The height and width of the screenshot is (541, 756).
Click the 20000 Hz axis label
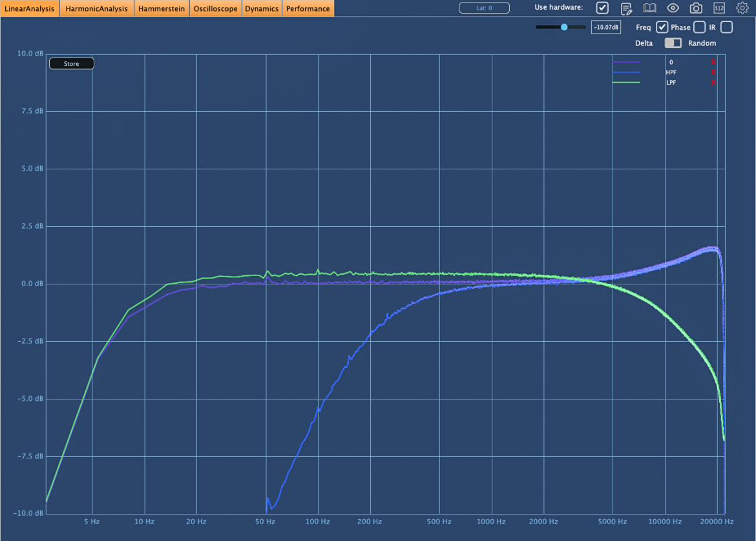click(x=717, y=522)
